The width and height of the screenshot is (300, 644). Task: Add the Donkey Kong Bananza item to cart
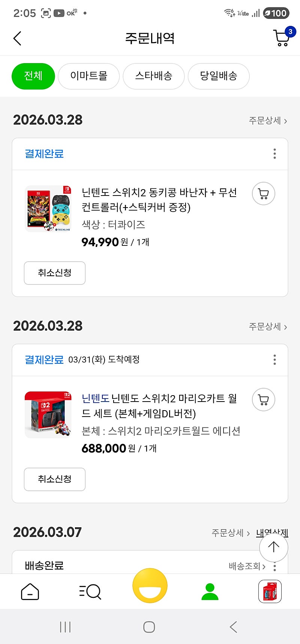tap(263, 194)
